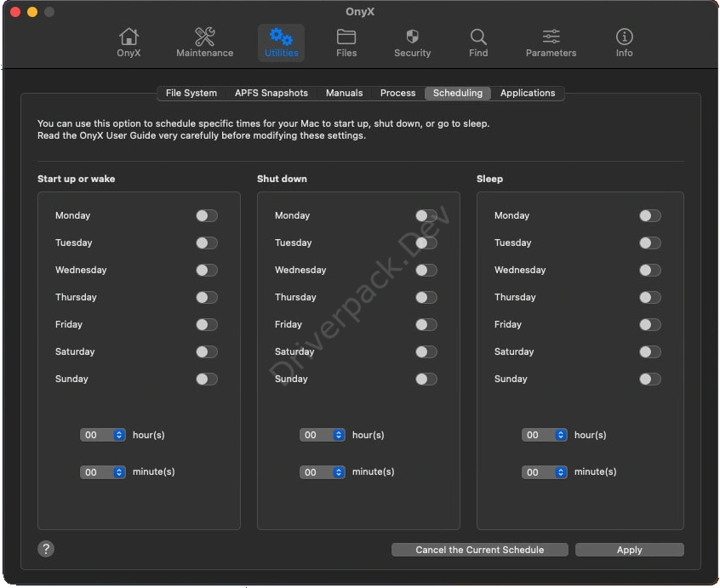Click the help question mark button

point(46,549)
